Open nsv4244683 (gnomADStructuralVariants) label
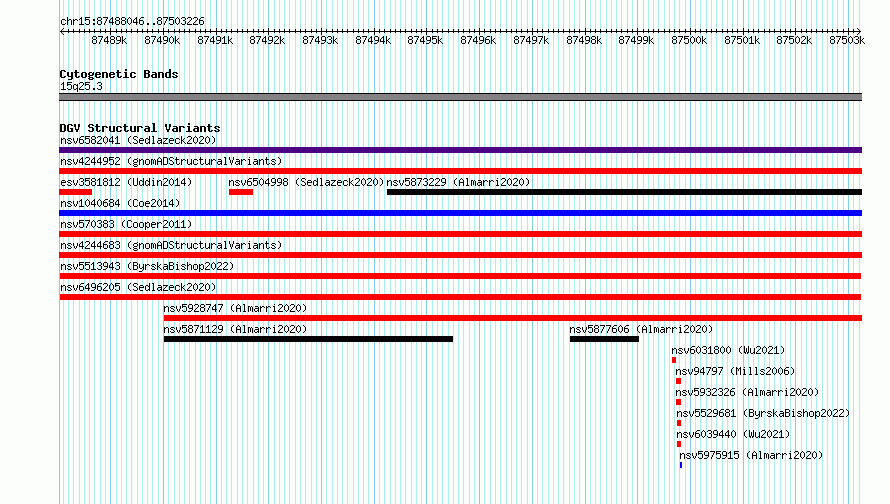The image size is (890, 504). [x=171, y=245]
